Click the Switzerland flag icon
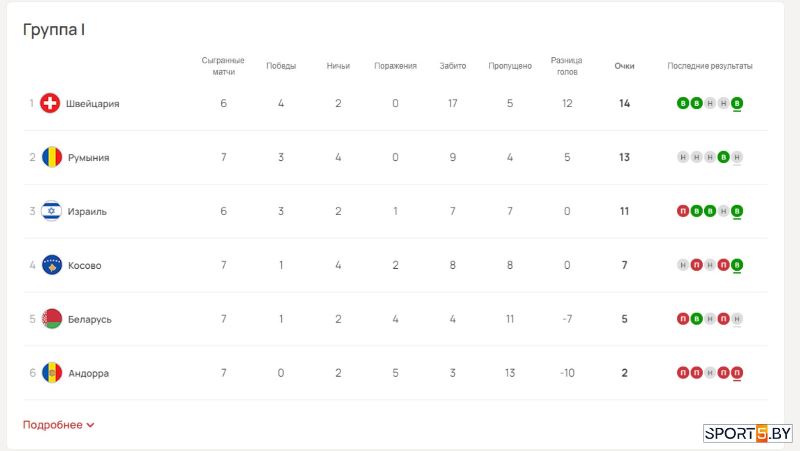This screenshot has width=800, height=451. coord(50,103)
